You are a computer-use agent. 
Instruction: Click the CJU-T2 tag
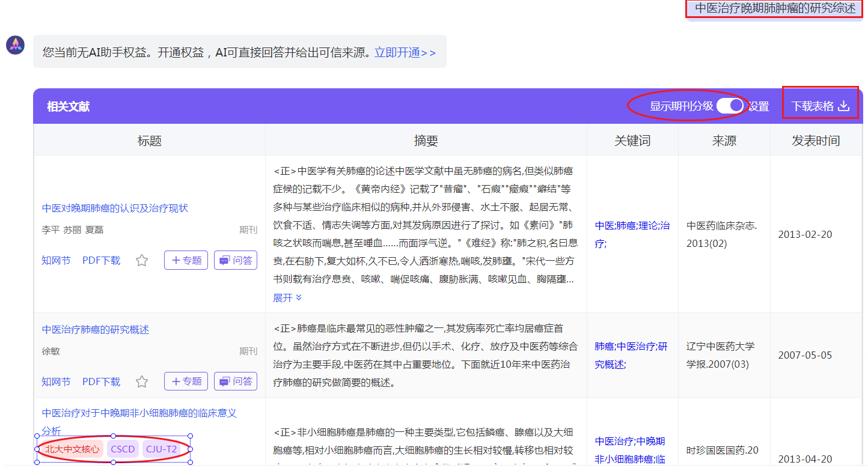tap(162, 449)
